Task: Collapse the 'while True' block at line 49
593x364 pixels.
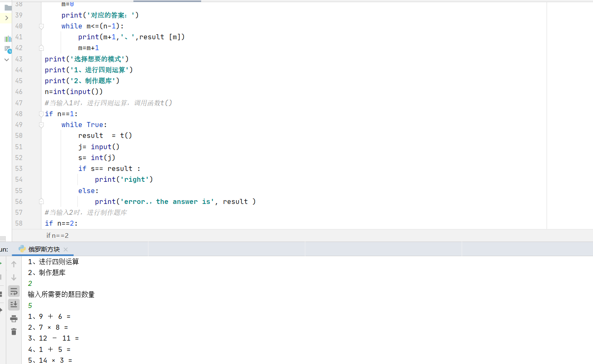Action: 41,125
